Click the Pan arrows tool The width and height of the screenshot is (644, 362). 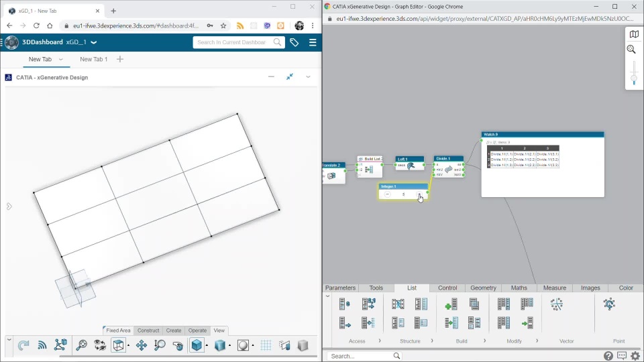(x=142, y=346)
